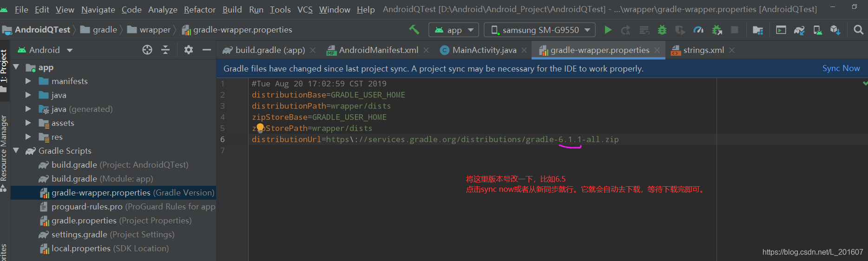The image size is (868, 261).
Task: Expand the manifests folder
Action: [28, 81]
